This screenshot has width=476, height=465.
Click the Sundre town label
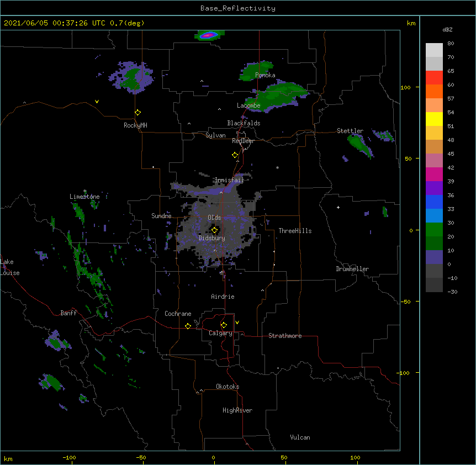coord(161,216)
